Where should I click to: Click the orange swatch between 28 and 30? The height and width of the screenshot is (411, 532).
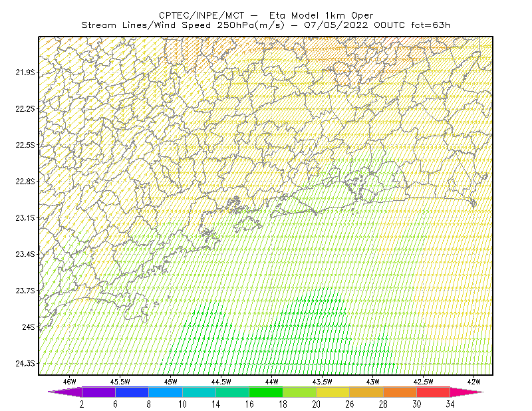400,392
